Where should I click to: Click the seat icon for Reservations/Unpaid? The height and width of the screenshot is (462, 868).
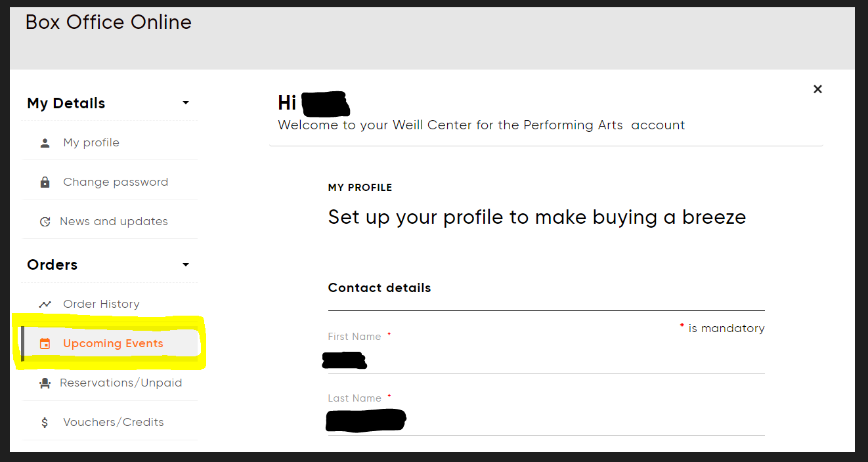click(x=45, y=383)
